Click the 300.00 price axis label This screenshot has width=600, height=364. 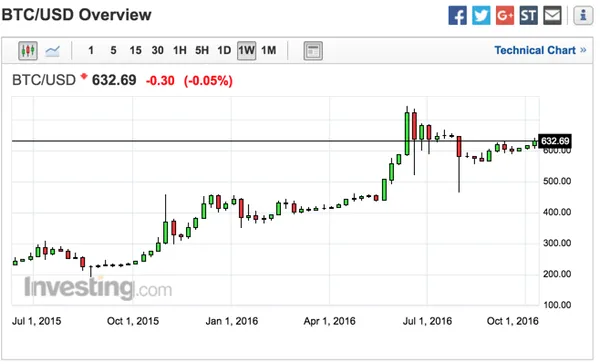point(557,243)
